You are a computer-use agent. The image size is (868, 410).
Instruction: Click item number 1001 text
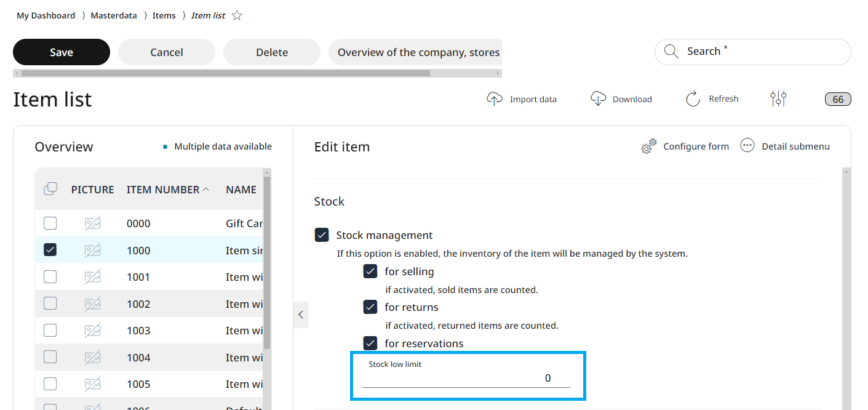[x=138, y=277]
